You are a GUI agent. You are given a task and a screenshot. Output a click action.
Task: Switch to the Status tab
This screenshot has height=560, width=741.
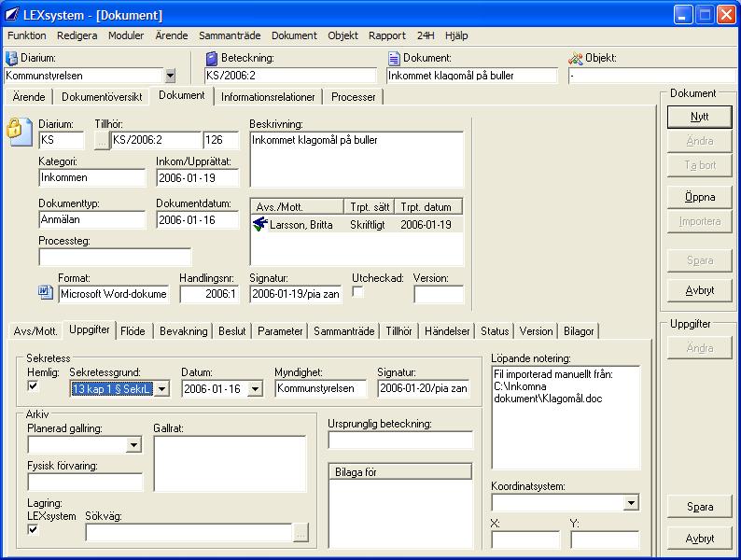pyautogui.click(x=495, y=331)
